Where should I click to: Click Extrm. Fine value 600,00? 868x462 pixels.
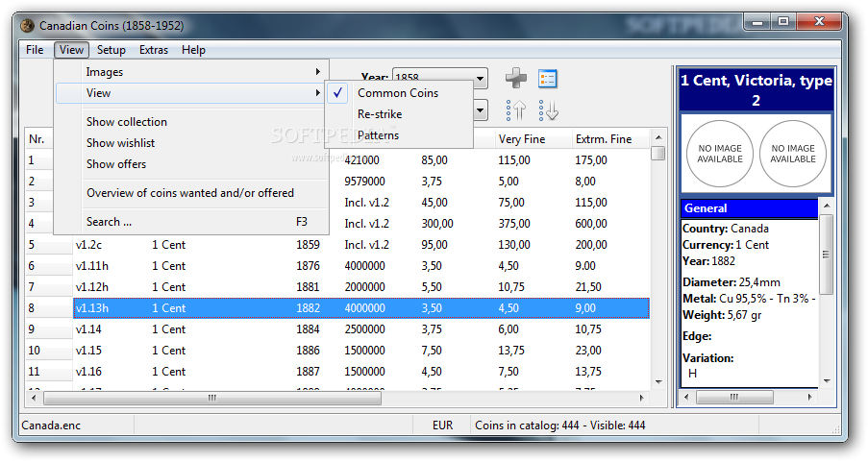coord(590,224)
